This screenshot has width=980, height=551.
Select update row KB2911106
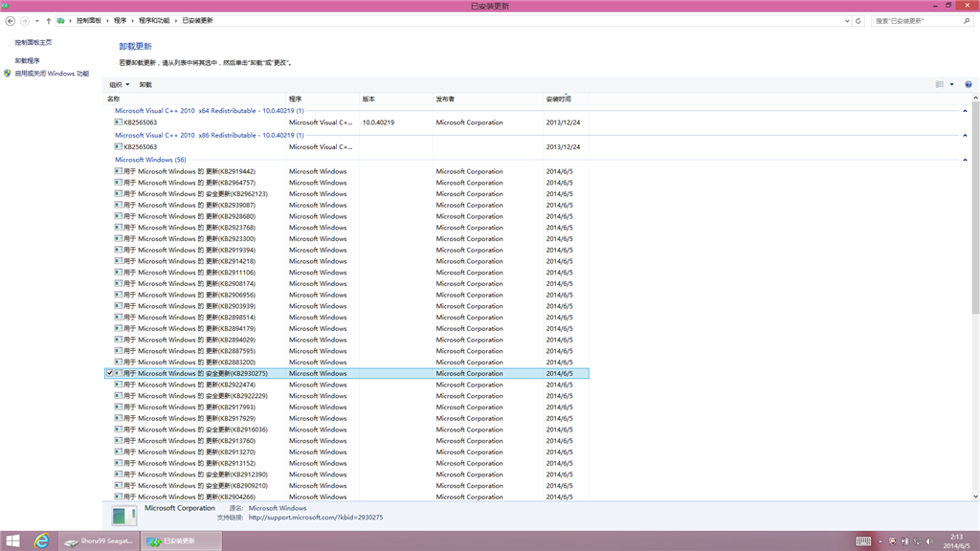[x=346, y=273]
